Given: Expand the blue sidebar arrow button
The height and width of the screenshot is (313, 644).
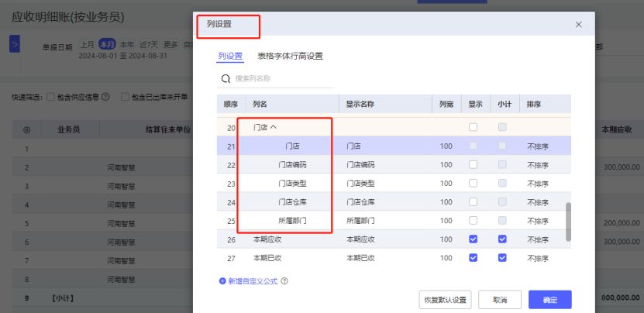Looking at the screenshot, I should 15,45.
